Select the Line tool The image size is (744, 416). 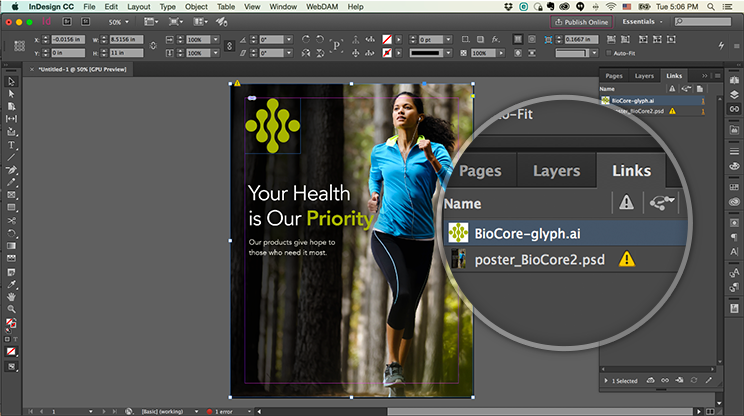(11, 157)
